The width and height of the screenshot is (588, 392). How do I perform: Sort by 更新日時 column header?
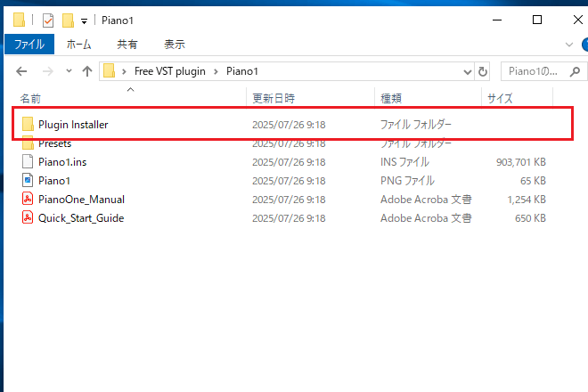click(274, 99)
